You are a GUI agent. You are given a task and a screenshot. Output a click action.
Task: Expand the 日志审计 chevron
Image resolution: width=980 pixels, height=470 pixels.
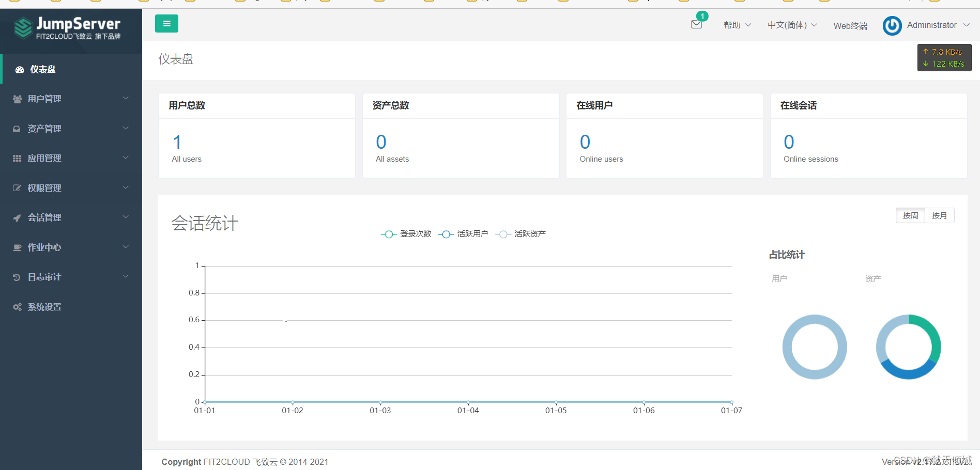tap(126, 276)
